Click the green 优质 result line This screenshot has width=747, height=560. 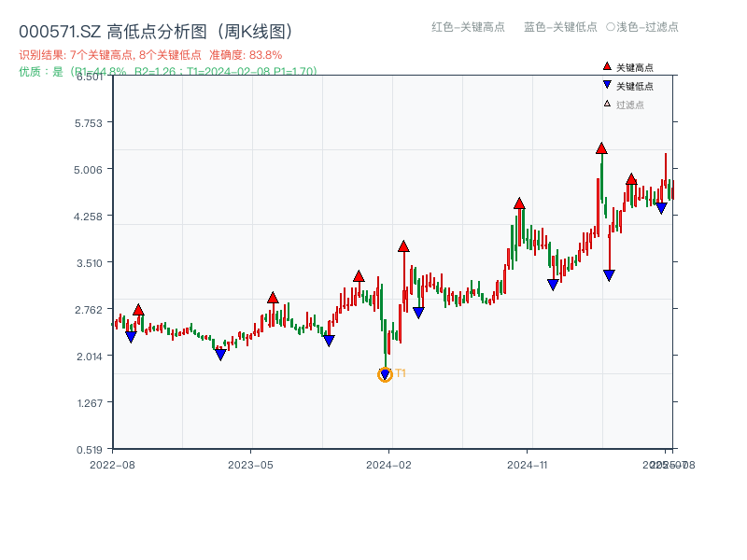click(168, 72)
